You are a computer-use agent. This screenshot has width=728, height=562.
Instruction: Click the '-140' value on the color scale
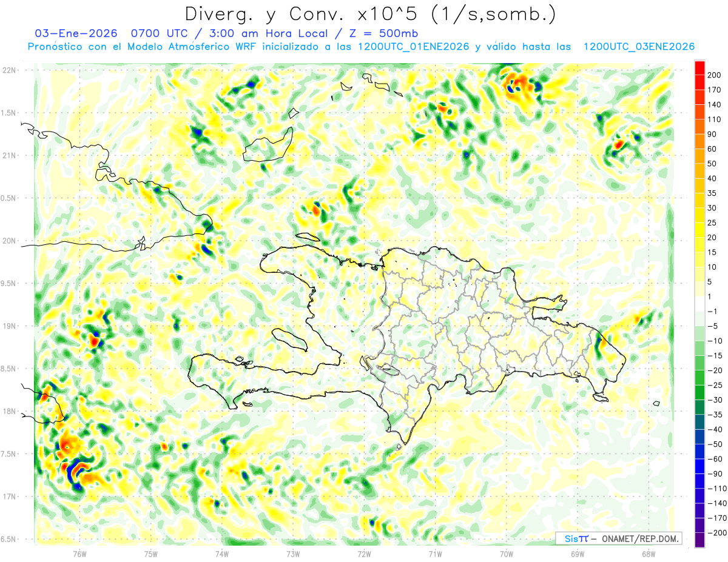[x=718, y=503]
